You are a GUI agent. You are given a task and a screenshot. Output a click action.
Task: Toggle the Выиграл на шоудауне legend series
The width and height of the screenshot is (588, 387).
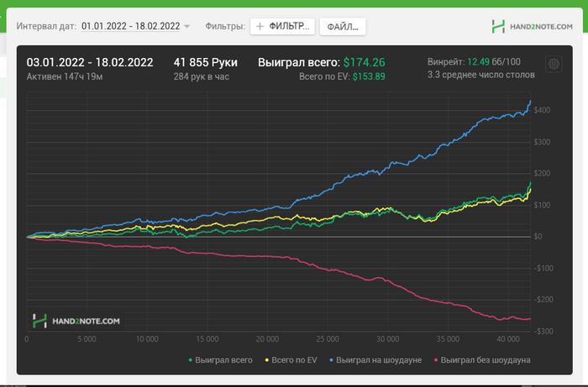click(375, 360)
